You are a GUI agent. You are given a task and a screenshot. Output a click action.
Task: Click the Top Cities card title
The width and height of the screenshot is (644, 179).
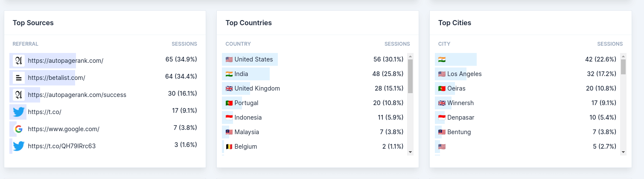click(x=455, y=23)
